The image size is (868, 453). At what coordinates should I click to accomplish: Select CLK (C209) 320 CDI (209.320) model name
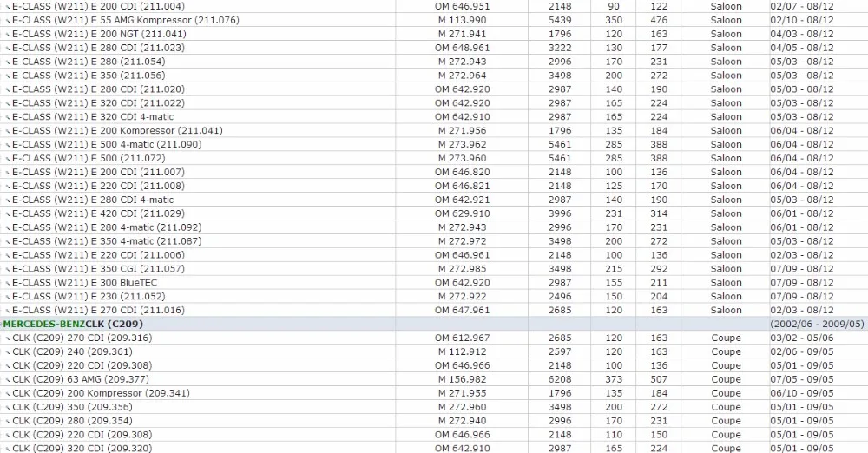click(82, 448)
